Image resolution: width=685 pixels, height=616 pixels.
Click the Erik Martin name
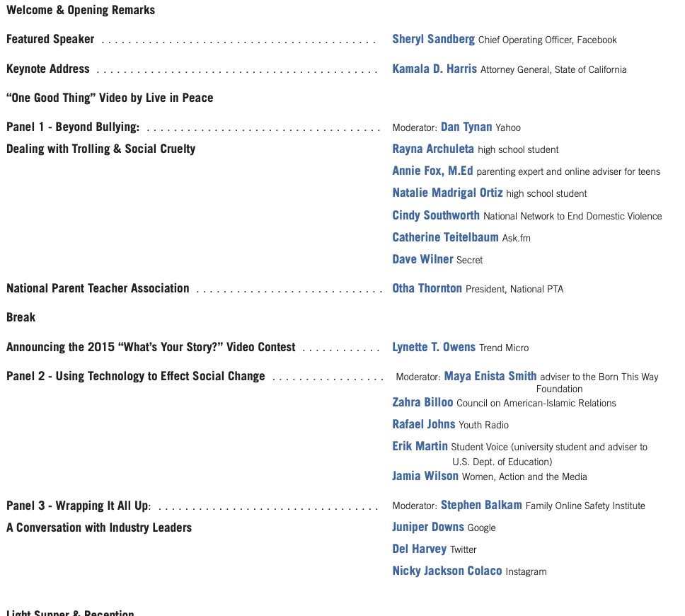click(x=420, y=447)
